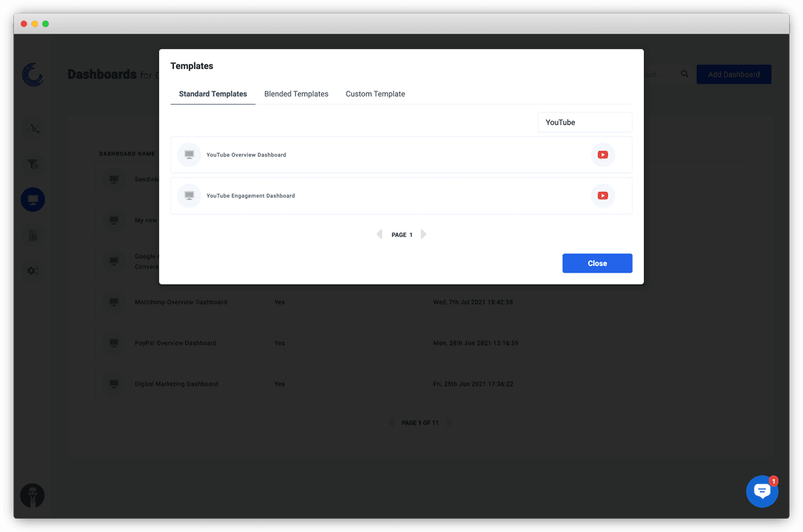Click the Add Dashboard button
803x532 pixels.
pyautogui.click(x=733, y=74)
